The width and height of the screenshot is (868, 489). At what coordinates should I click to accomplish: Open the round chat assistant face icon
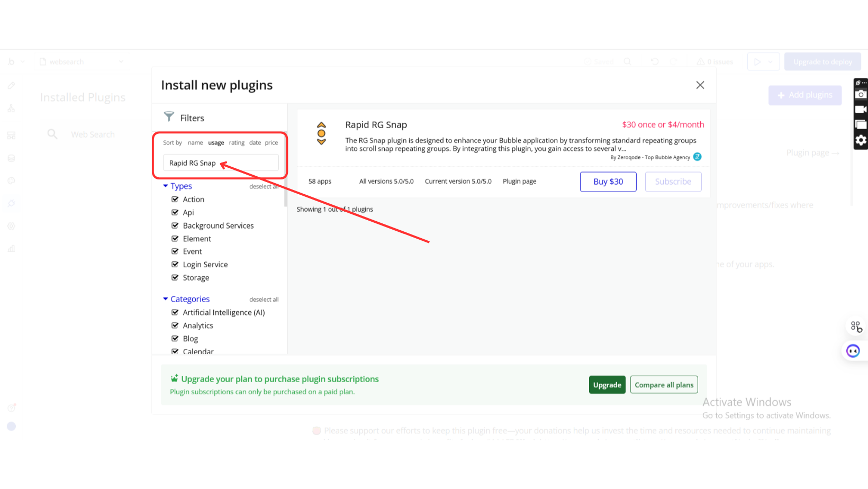(853, 351)
